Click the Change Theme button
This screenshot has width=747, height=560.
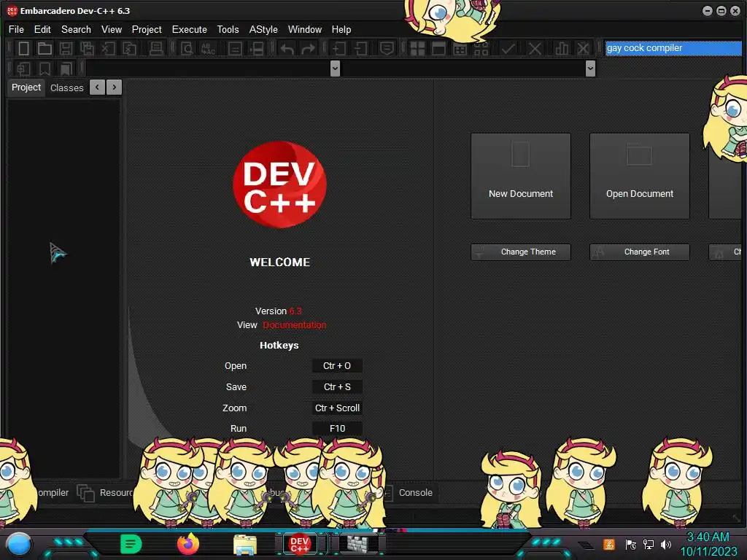coord(521,252)
